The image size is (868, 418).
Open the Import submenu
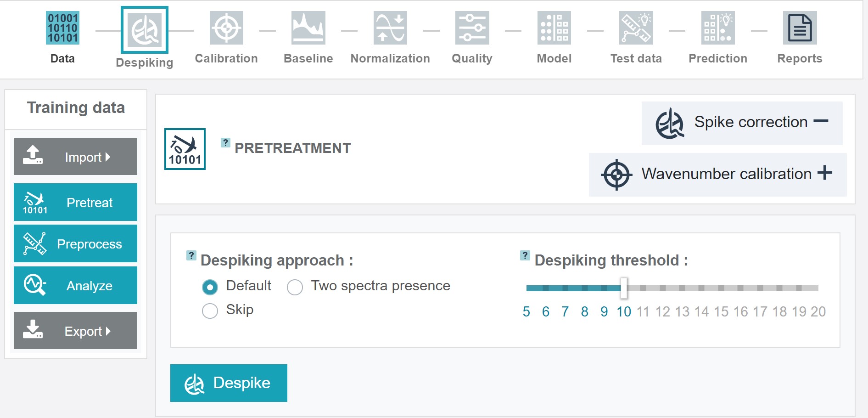pyautogui.click(x=75, y=157)
